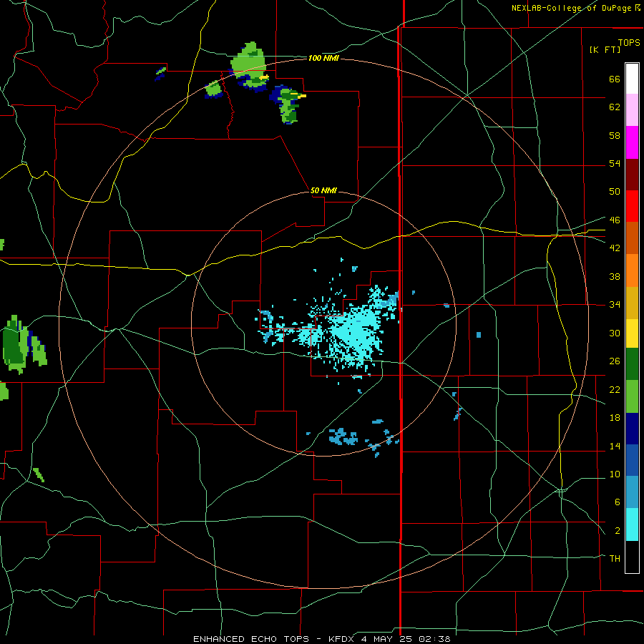Click the legend value 62

[615, 107]
